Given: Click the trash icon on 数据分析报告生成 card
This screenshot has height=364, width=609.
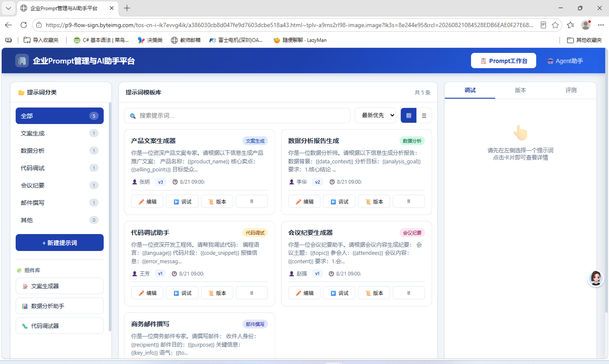Looking at the screenshot, I should pyautogui.click(x=409, y=201).
